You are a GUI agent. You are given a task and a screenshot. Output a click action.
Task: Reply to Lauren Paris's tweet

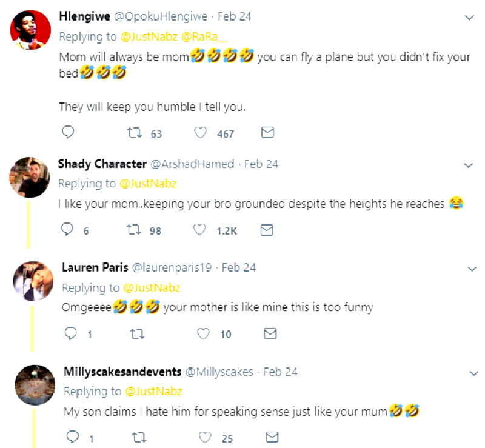pyautogui.click(x=70, y=333)
